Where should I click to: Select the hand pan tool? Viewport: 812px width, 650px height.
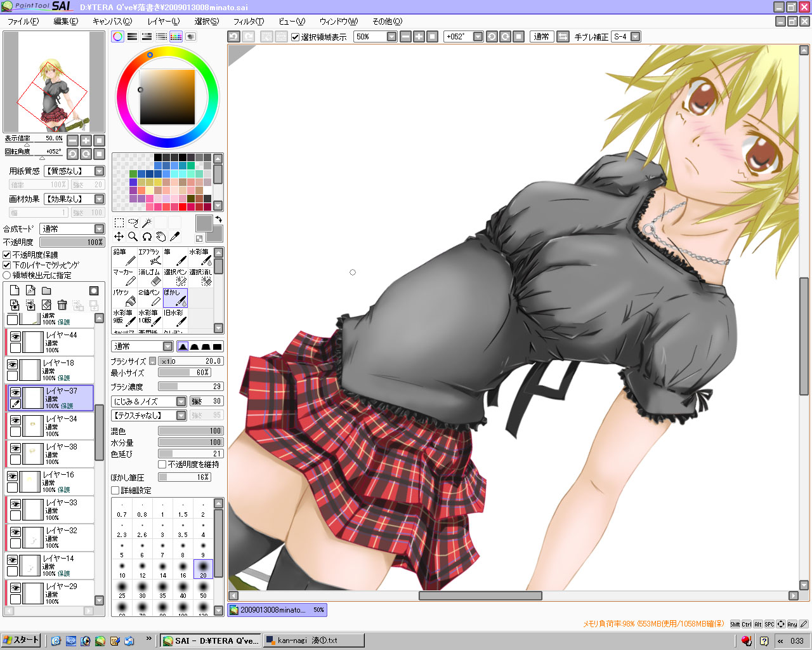tap(161, 237)
